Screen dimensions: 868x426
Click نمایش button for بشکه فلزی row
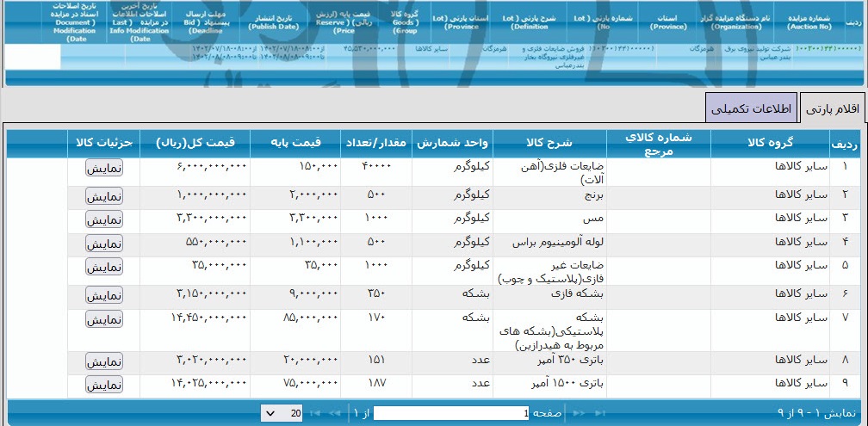click(x=104, y=295)
